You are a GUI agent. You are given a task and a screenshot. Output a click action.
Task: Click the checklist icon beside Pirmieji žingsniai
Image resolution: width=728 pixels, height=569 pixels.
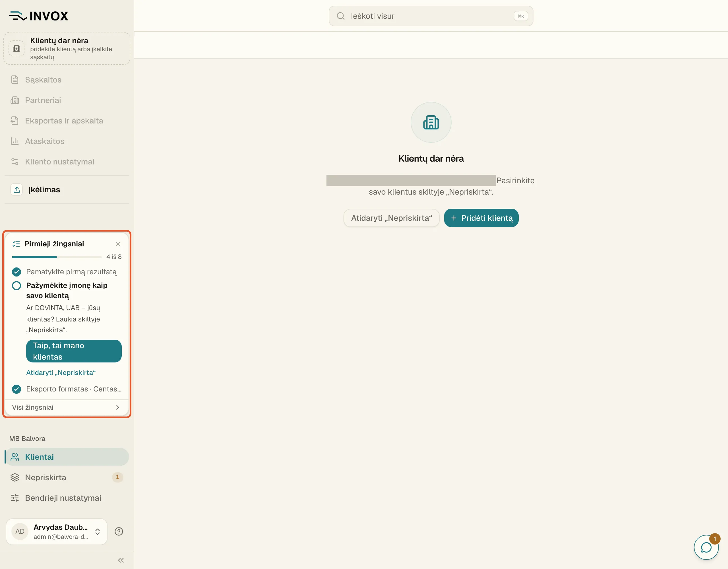point(16,244)
